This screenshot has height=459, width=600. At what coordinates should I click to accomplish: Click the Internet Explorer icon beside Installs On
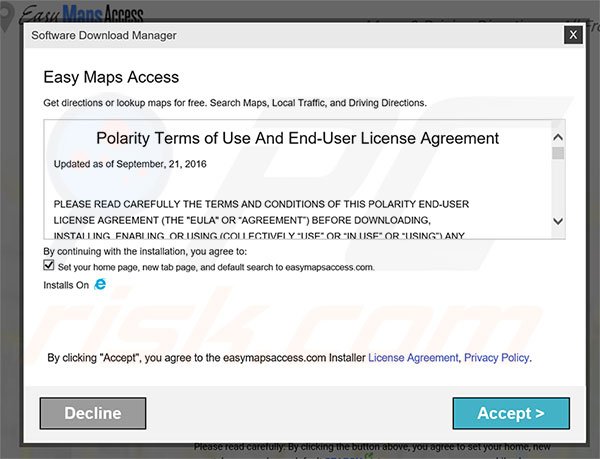point(100,284)
